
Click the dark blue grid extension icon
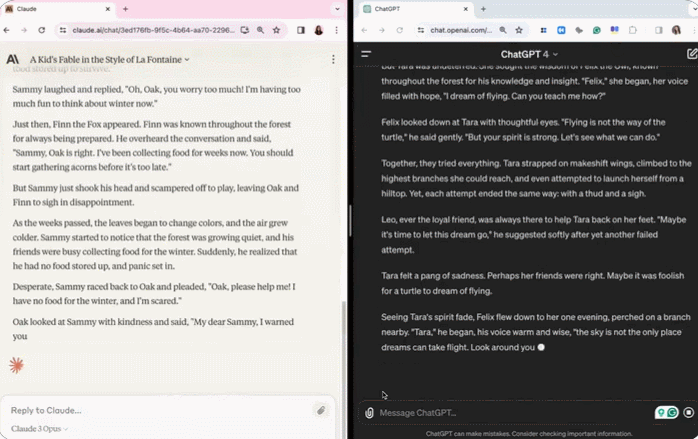[544, 30]
